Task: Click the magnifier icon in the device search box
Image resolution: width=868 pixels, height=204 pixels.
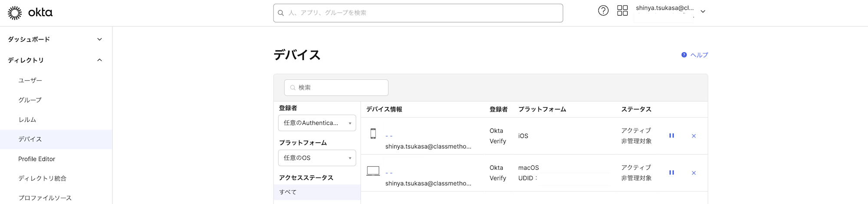Action: 293,88
